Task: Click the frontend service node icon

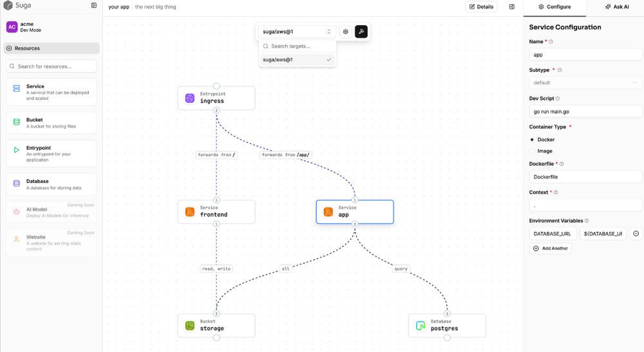Action: pyautogui.click(x=190, y=211)
